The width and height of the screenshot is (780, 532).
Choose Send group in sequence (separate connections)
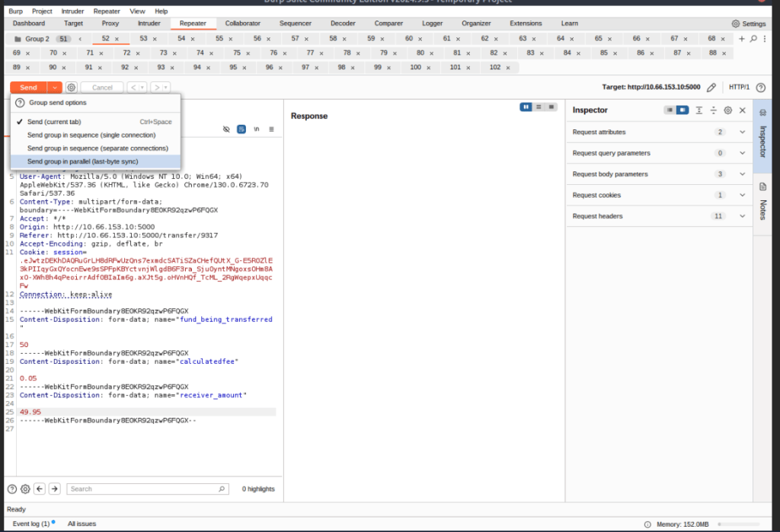click(x=95, y=148)
